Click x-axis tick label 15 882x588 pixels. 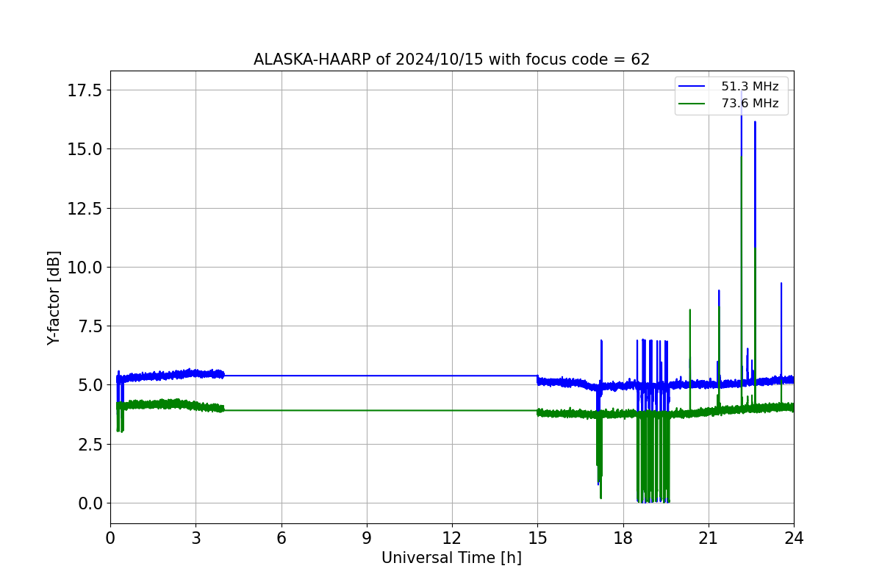[x=537, y=538]
